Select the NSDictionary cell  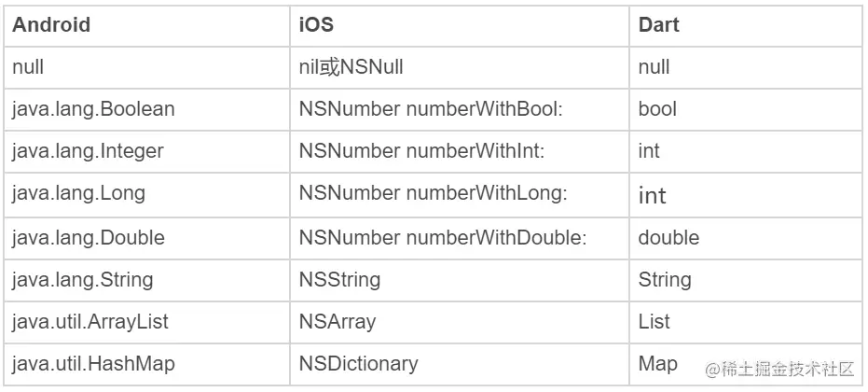tap(358, 363)
